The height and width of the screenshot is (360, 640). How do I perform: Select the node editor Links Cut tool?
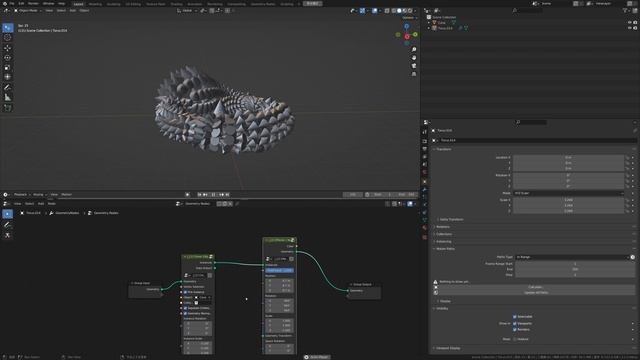pos(7,235)
